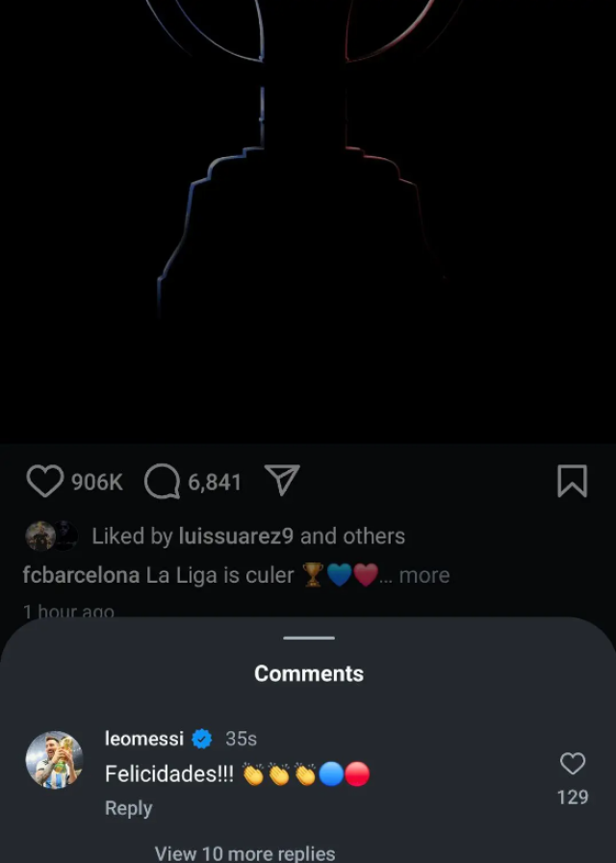
Task: Expand View 10 more replies
Action: pos(244,853)
